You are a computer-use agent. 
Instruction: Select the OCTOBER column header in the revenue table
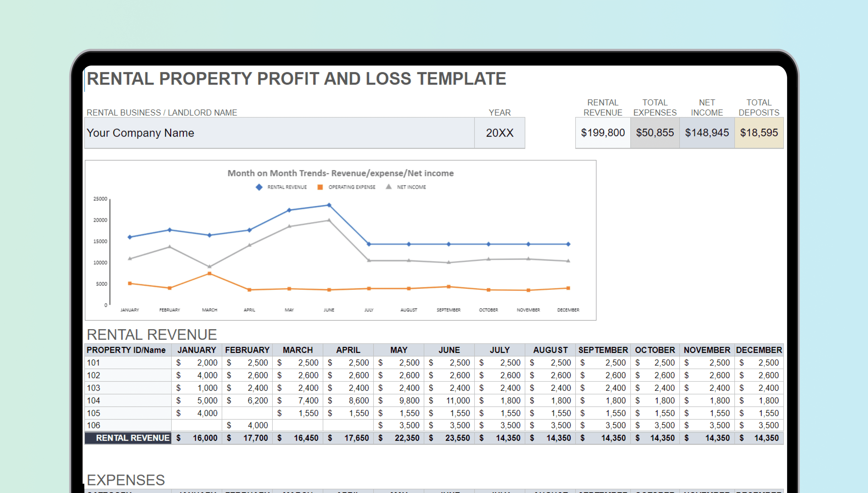(x=655, y=350)
